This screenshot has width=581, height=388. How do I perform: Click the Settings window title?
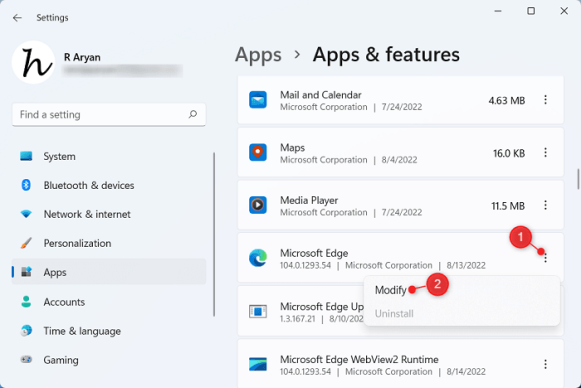pos(52,17)
